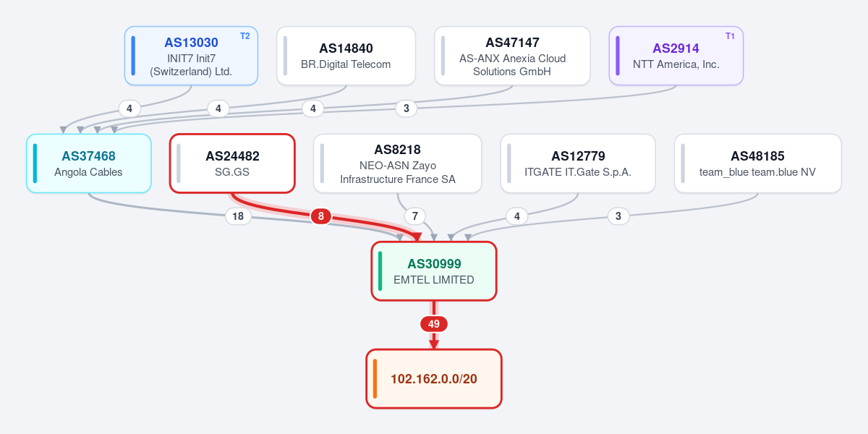Click the T1 badge on AS2914
This screenshot has width=868, height=434.
click(730, 36)
